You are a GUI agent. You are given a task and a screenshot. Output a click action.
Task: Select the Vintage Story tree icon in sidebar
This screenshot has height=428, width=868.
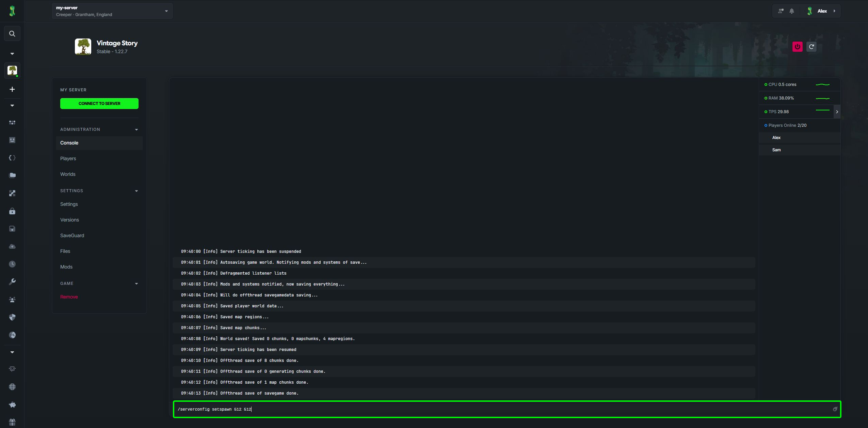[x=12, y=71]
